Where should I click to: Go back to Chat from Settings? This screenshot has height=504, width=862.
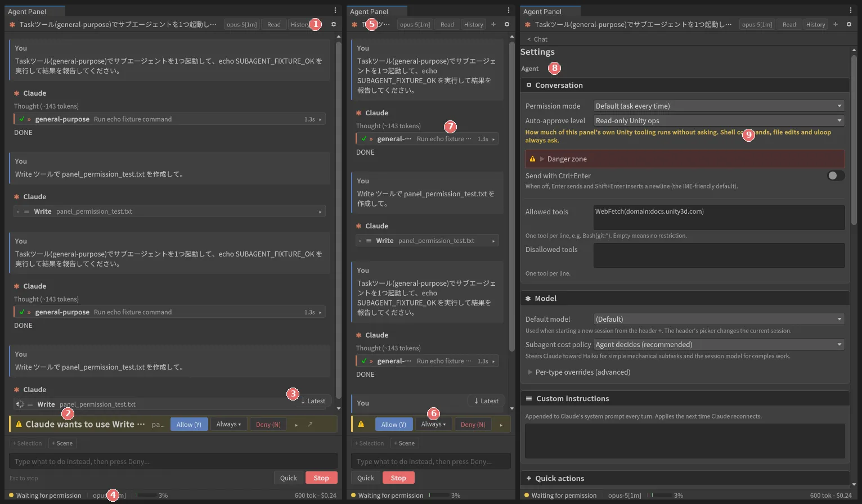click(537, 39)
